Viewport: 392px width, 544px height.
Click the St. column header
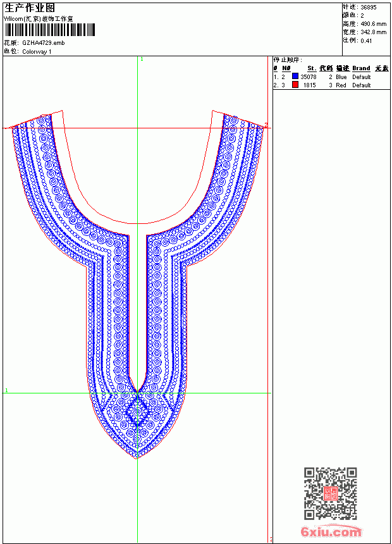pyautogui.click(x=312, y=68)
